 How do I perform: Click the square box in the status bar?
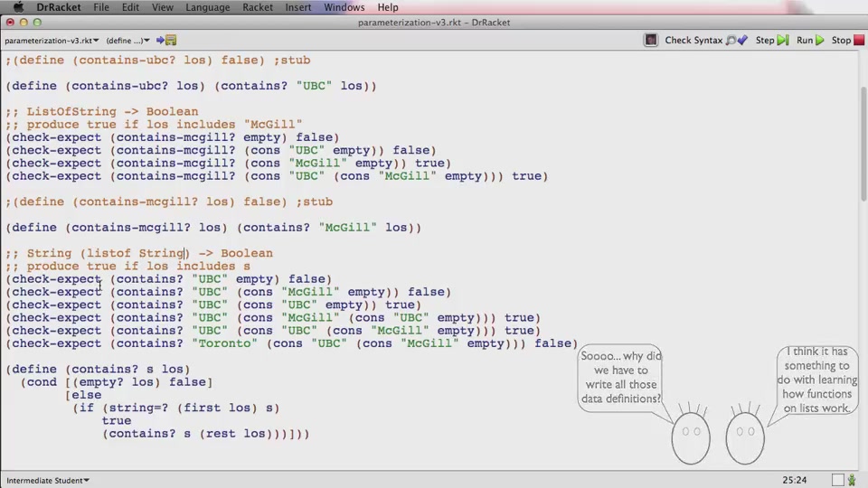838,480
